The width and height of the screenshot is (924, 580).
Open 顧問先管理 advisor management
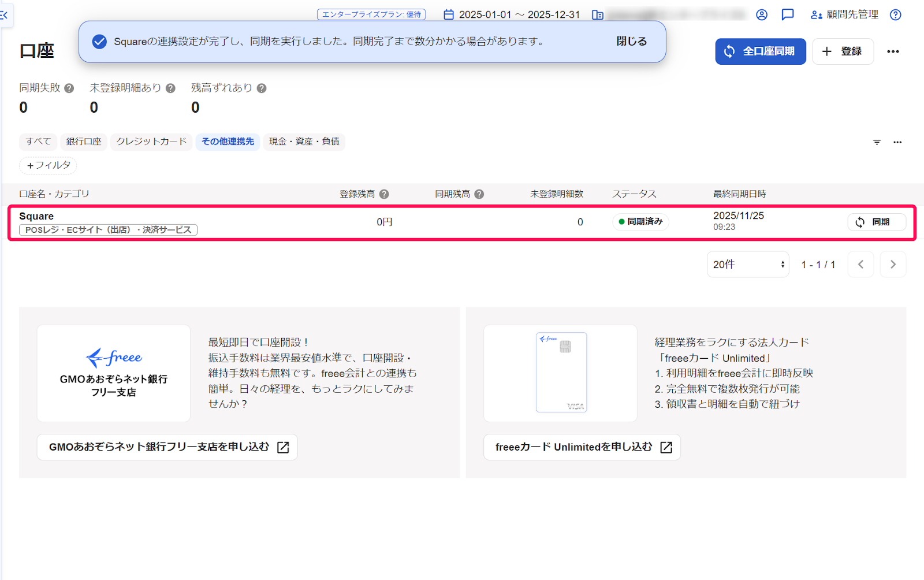pyautogui.click(x=845, y=14)
